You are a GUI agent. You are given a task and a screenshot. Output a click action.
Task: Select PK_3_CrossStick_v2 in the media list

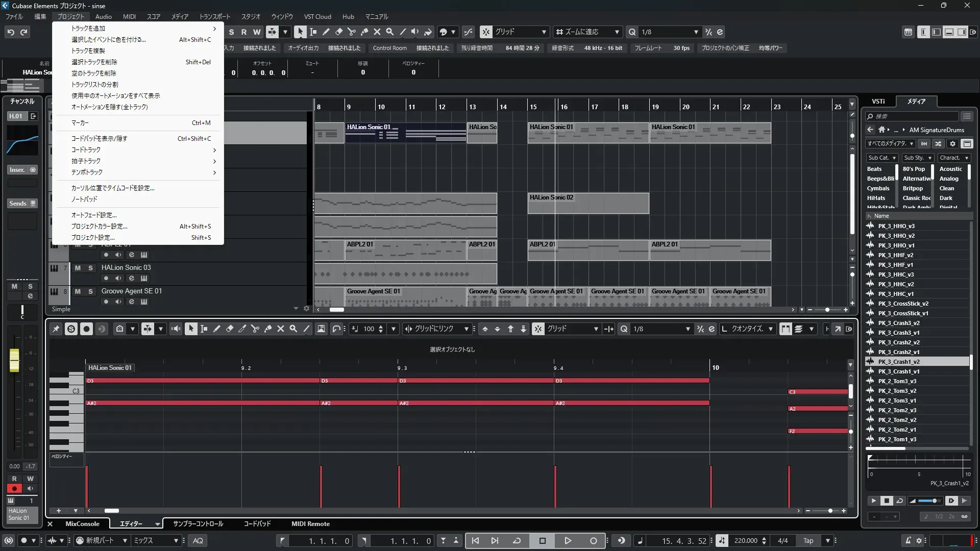(x=903, y=304)
